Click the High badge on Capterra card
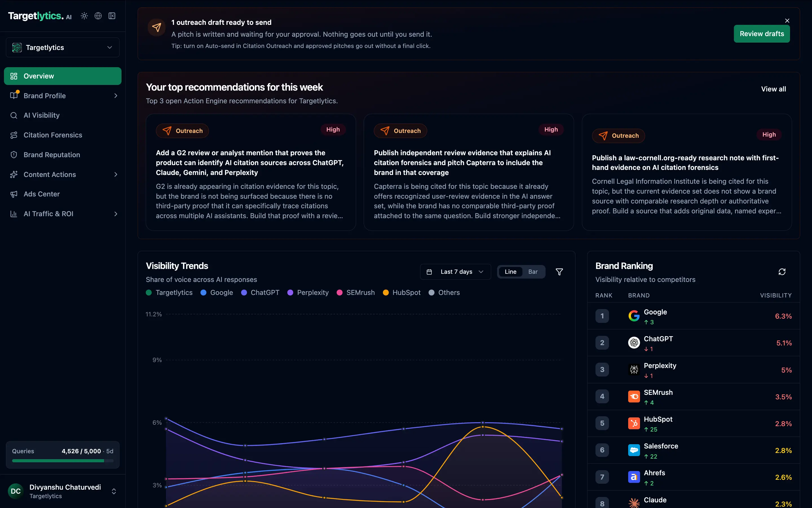Screen dimensions: 812x508 (551, 130)
